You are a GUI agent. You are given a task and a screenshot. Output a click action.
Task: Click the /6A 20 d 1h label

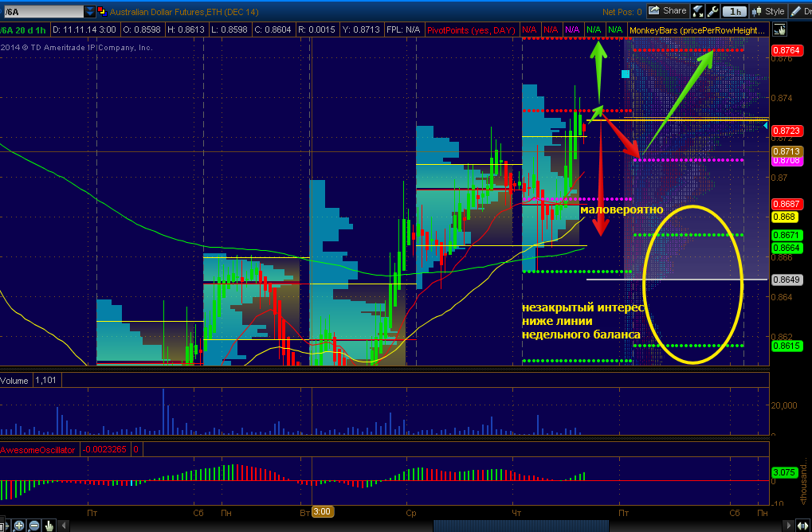(x=24, y=30)
